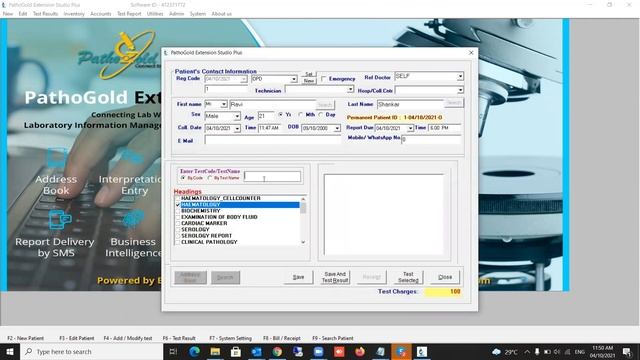
Task: Open Task View from the taskbar
Action: tap(173, 351)
